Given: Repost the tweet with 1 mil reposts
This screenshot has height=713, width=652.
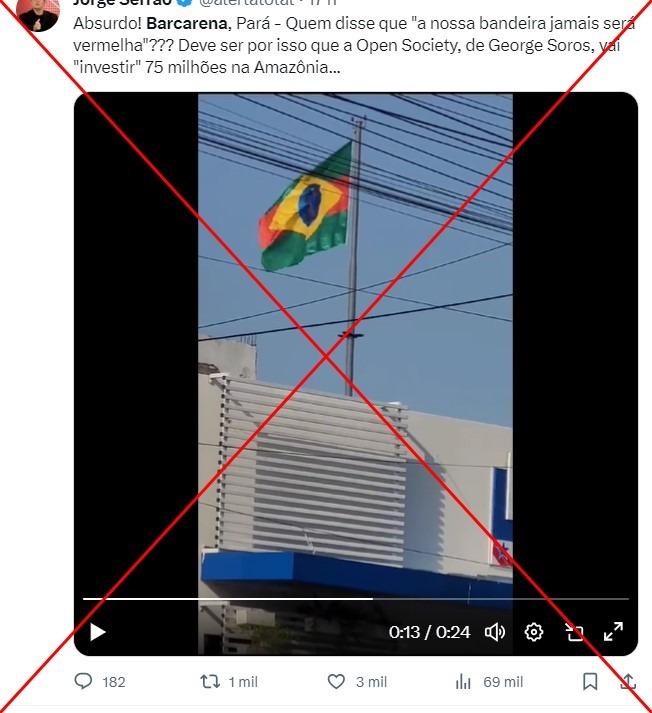Looking at the screenshot, I should (229, 682).
